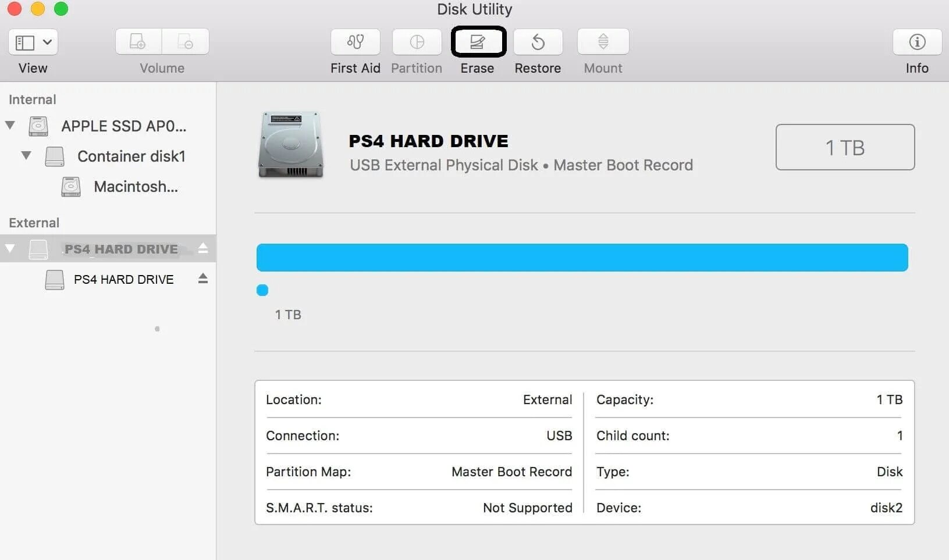Select the PS4 HARD DRIVE child volume
This screenshot has height=560, width=949.
124,280
